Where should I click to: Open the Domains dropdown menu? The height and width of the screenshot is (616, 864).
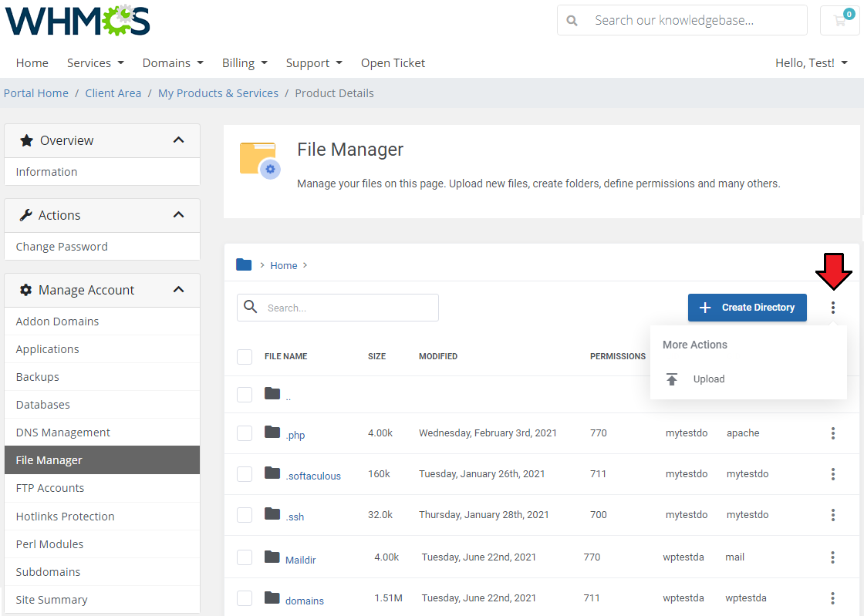[173, 63]
